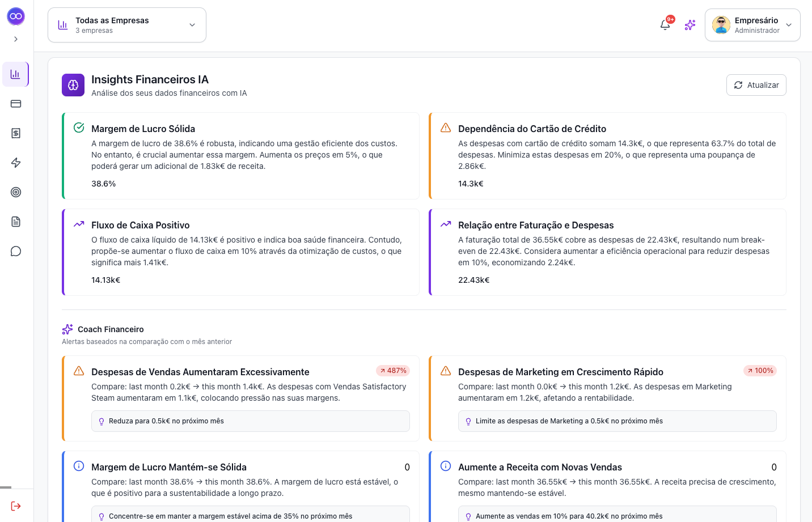Click the warning icon on Despesas de Marketing alert

pyautogui.click(x=446, y=371)
